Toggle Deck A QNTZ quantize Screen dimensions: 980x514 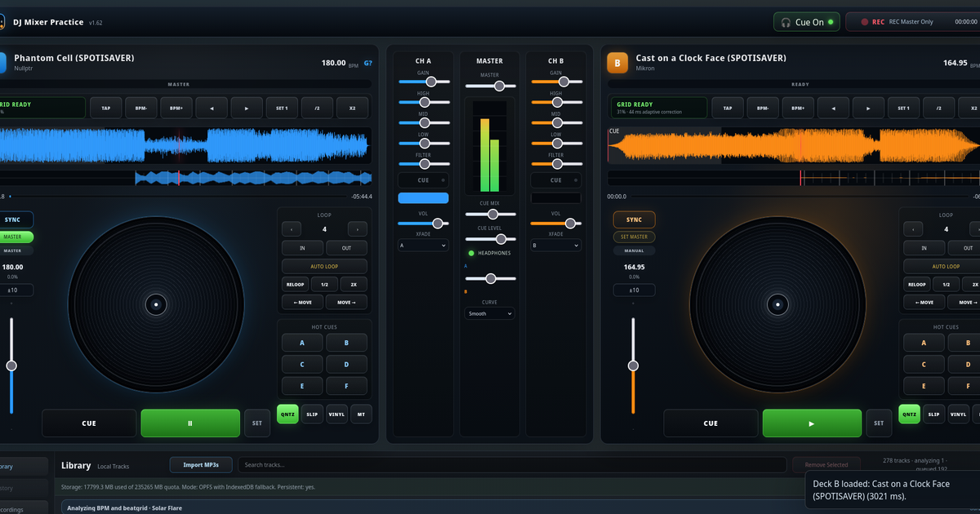click(x=287, y=414)
